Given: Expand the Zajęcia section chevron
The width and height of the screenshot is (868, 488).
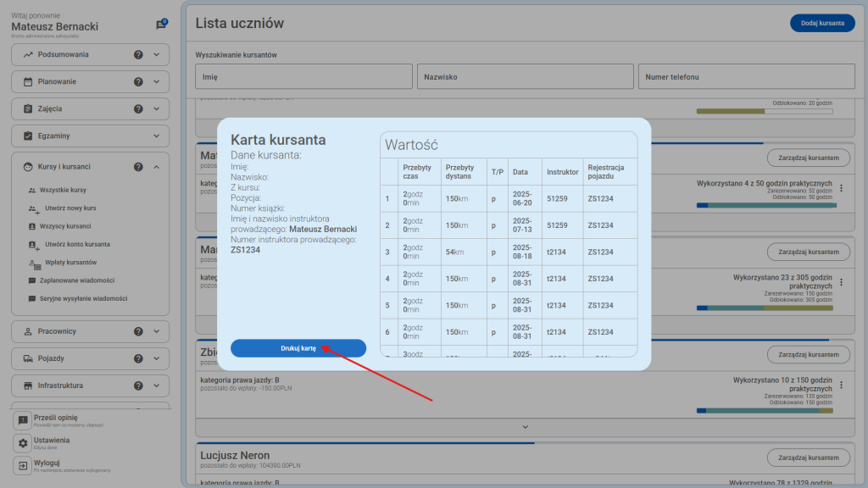Looking at the screenshot, I should click(x=157, y=109).
